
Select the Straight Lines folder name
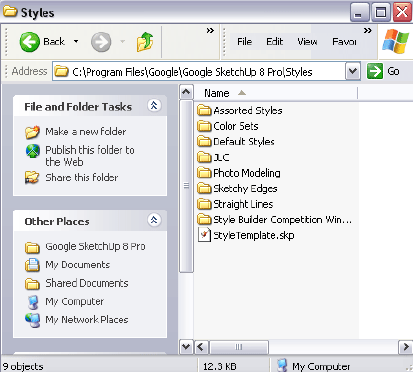(x=243, y=204)
